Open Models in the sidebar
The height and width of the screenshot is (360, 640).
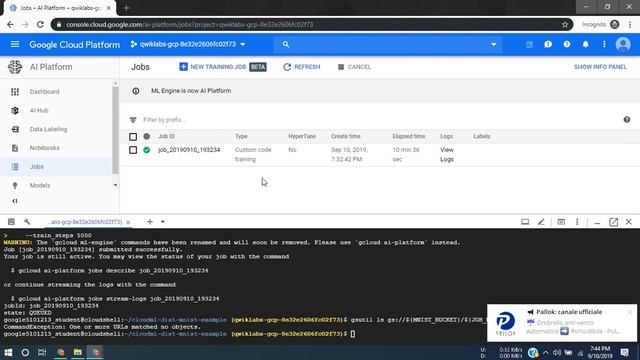40,186
